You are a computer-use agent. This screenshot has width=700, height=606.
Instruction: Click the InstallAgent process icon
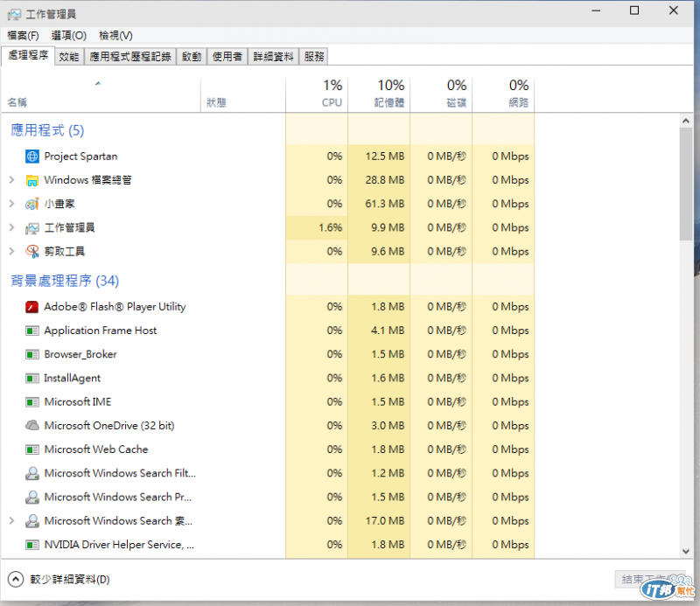(x=32, y=379)
